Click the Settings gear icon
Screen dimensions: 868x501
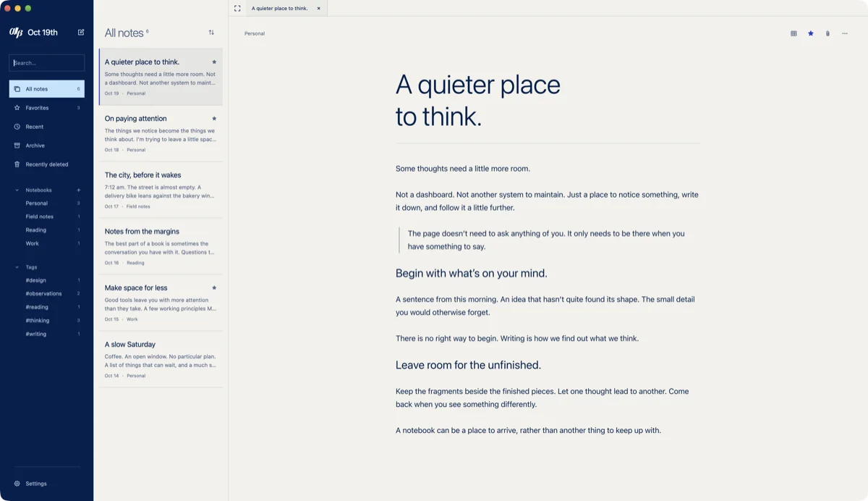[x=17, y=484]
